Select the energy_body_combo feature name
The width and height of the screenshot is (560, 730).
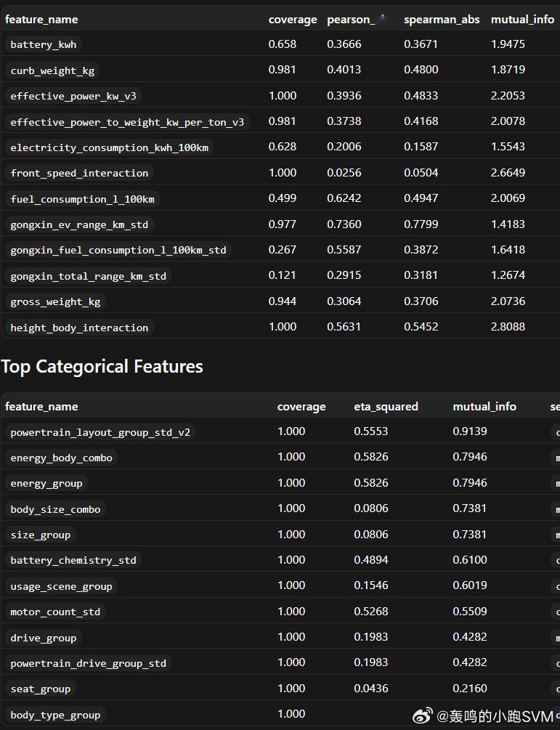click(x=62, y=458)
